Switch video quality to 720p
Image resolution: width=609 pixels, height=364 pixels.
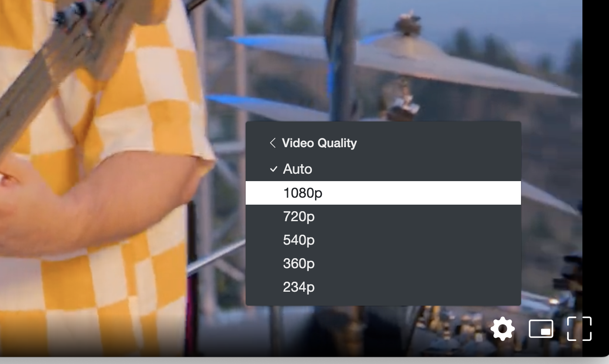coord(383,216)
